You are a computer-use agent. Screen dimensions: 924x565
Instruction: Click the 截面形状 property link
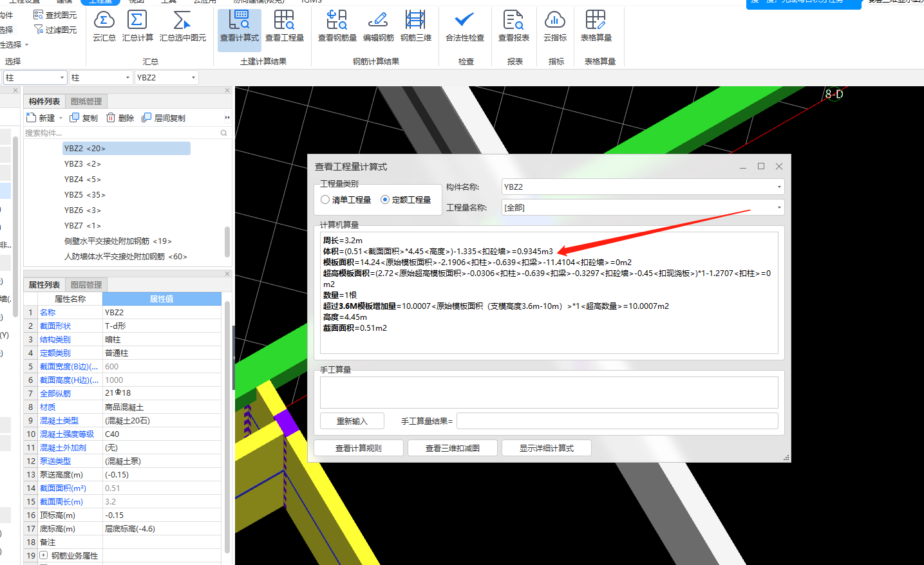click(55, 326)
